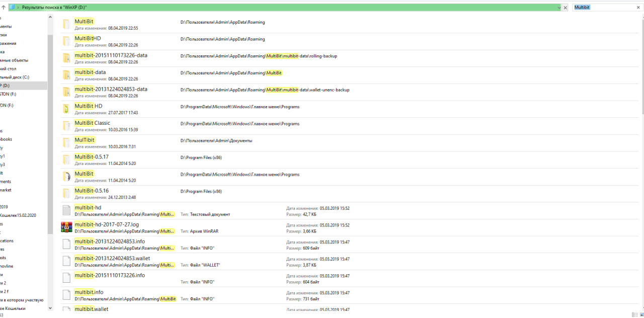Click MultiBit shortcut icon dated 11.04.2014
Screen dimensions: 644x318
[x=66, y=176]
